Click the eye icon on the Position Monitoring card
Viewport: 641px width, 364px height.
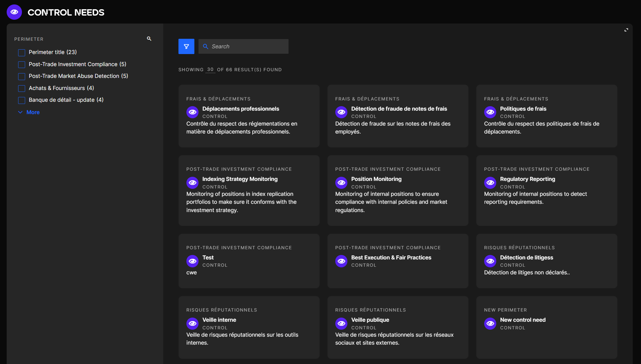[x=341, y=182]
